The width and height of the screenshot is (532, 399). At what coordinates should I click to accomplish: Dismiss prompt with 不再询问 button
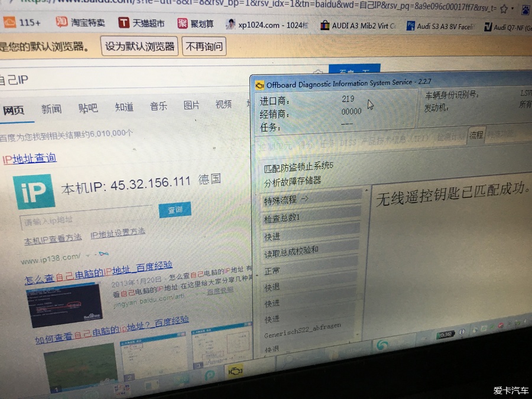pos(205,46)
